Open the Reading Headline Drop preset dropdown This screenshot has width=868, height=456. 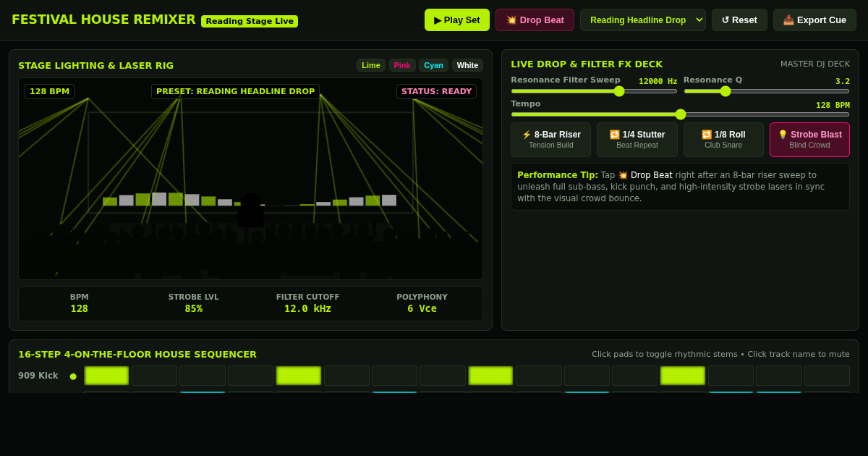(643, 20)
